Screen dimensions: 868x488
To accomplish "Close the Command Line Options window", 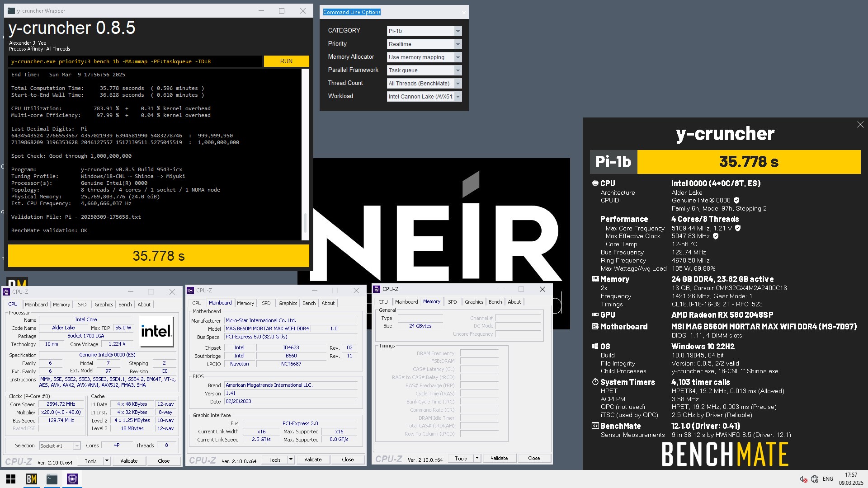I will pyautogui.click(x=464, y=12).
